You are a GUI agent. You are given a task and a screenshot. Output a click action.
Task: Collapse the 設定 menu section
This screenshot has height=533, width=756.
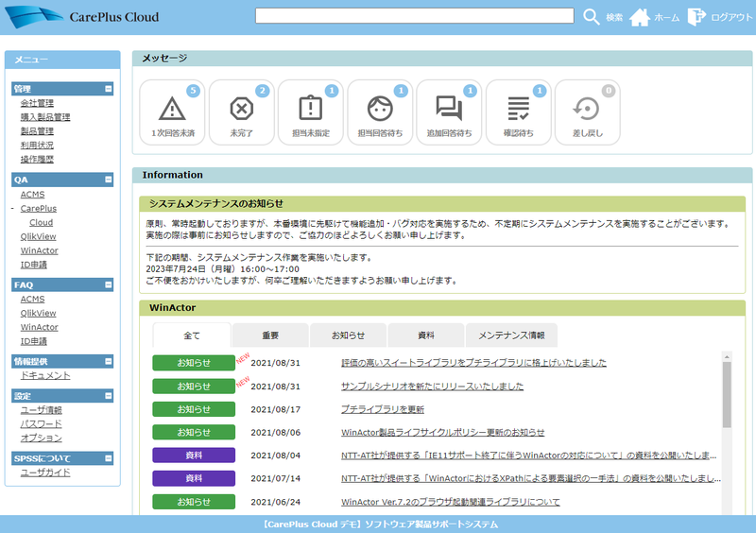[109, 396]
